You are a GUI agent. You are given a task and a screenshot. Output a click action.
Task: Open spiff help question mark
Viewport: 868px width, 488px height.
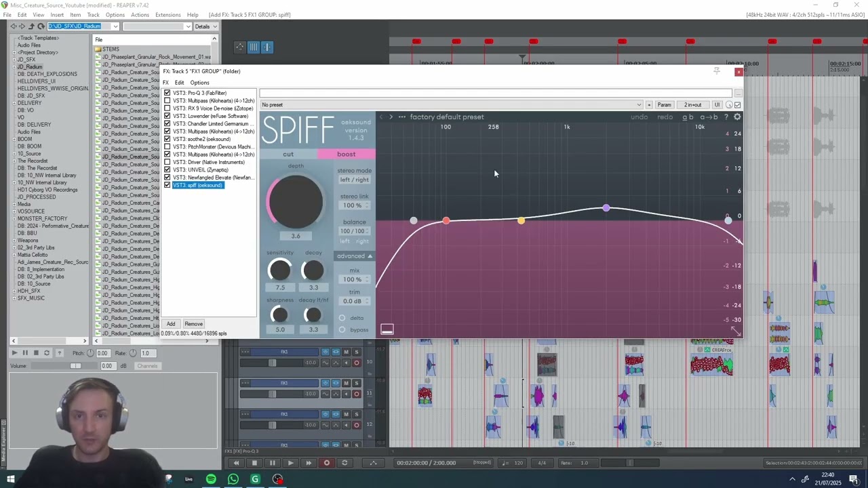[x=726, y=117]
